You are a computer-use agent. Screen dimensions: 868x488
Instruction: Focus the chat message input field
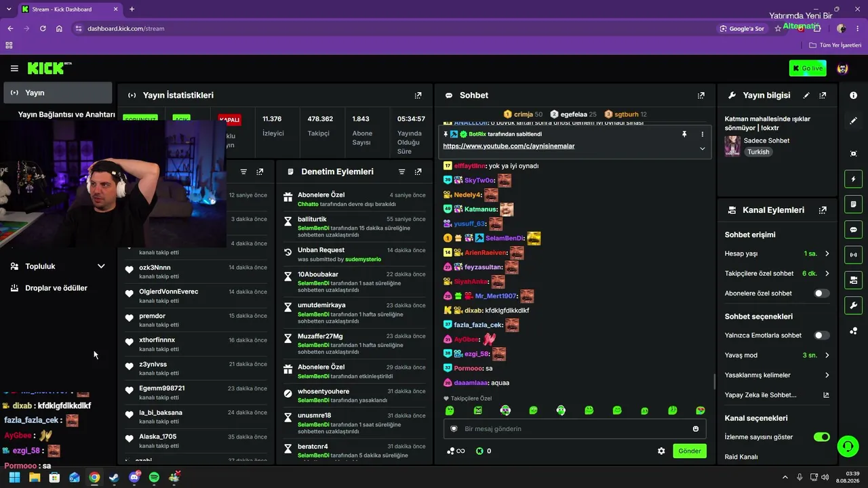coord(575,428)
